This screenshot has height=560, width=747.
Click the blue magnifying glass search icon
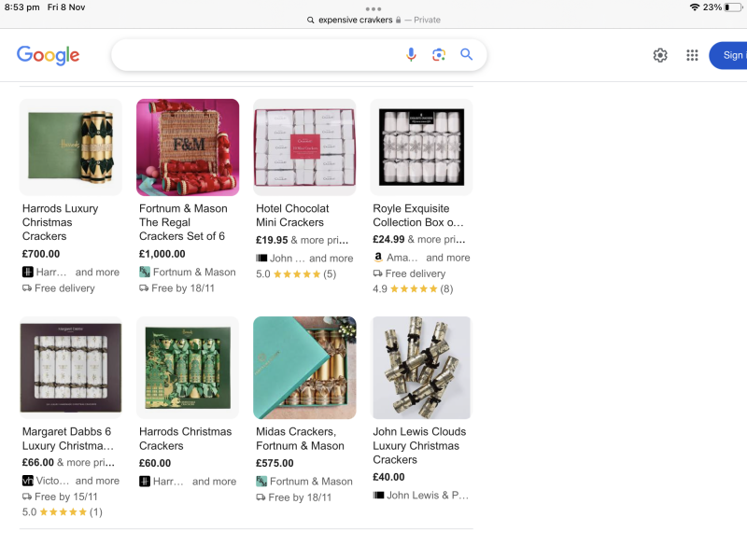[466, 54]
